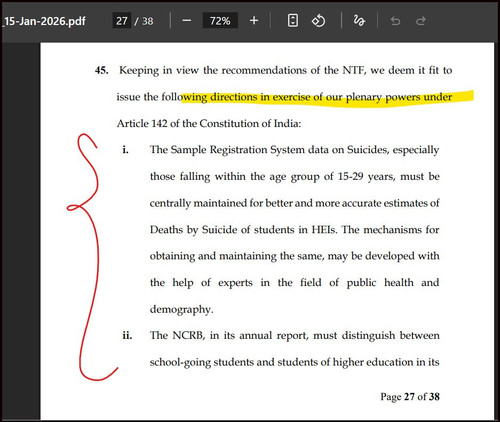
Task: Click the zoom level field 72%
Action: [220, 21]
